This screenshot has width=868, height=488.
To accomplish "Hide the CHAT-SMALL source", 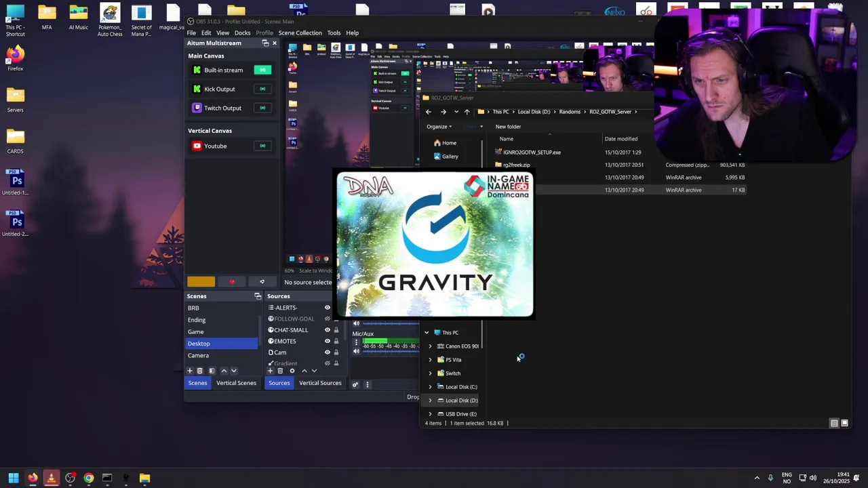I will [x=328, y=330].
